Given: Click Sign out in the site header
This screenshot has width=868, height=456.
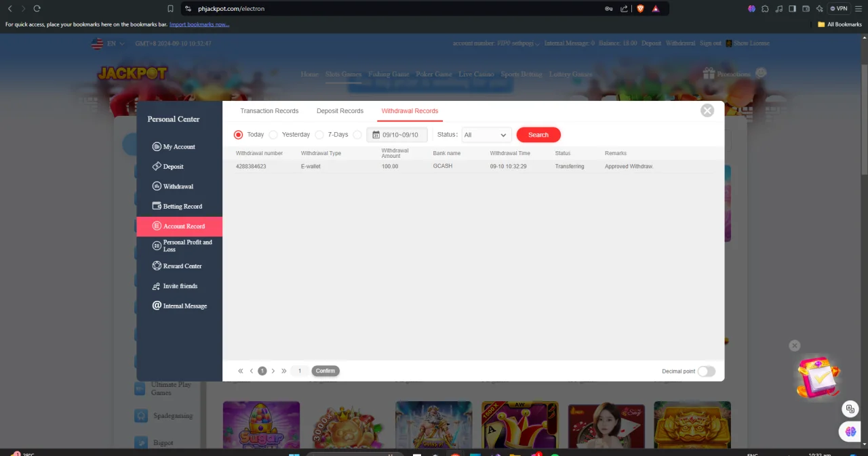Looking at the screenshot, I should [x=711, y=43].
